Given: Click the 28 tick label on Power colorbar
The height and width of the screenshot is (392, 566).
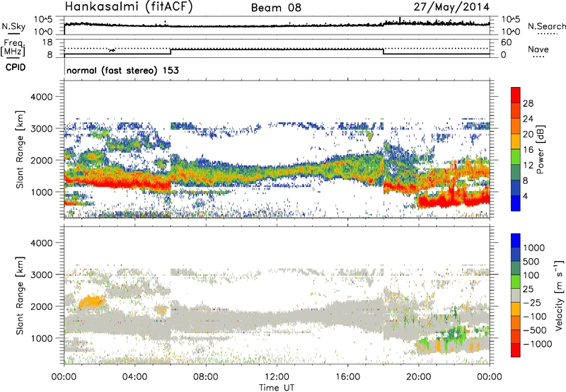Looking at the screenshot, I should [x=529, y=103].
